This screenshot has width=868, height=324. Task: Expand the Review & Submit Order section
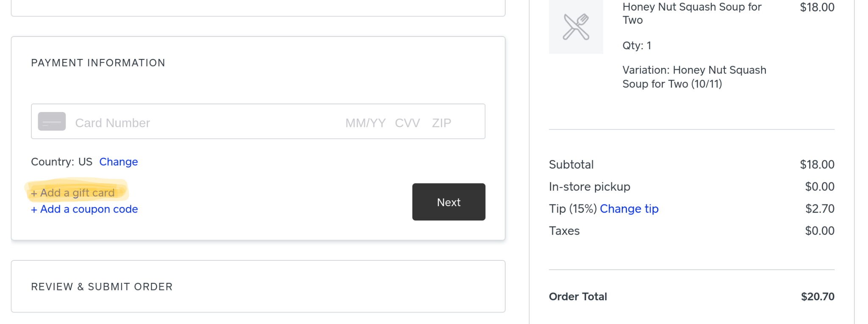[x=102, y=287]
